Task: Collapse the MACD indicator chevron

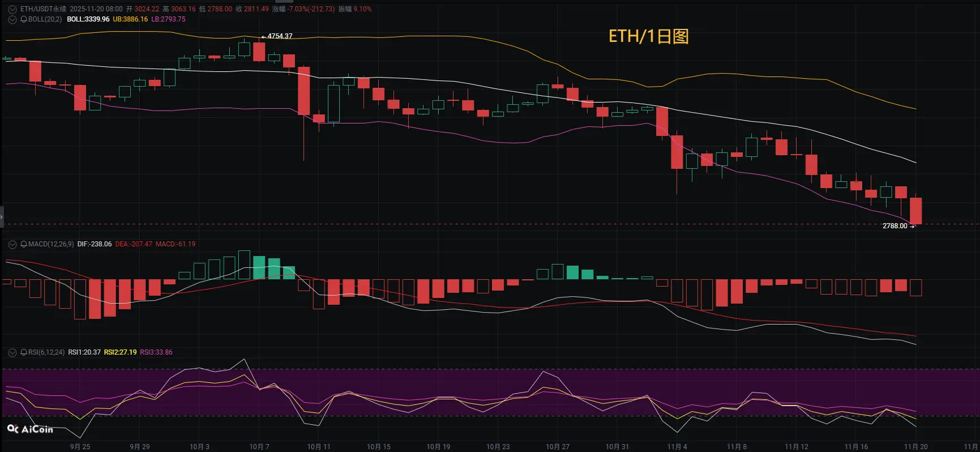Action: pyautogui.click(x=12, y=244)
